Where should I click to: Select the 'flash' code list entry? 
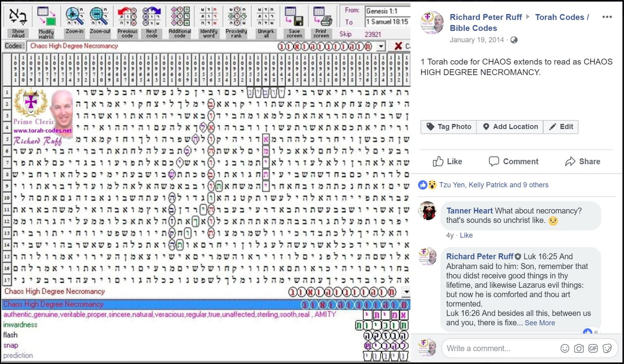pos(10,335)
